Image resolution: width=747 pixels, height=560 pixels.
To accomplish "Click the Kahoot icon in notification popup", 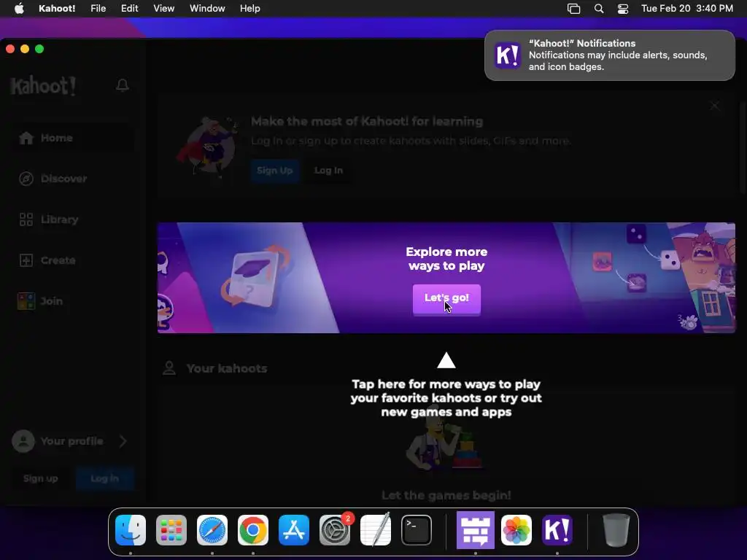I will tap(508, 55).
